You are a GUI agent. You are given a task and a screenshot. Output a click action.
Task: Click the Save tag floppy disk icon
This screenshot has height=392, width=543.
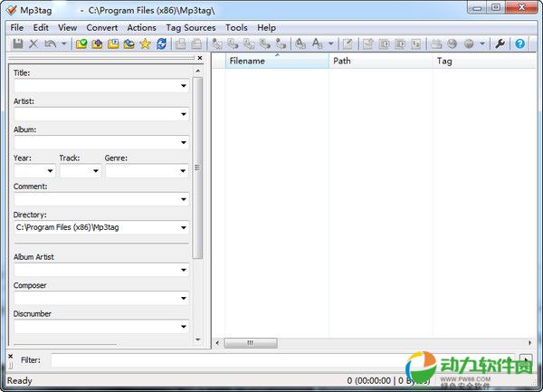point(18,43)
